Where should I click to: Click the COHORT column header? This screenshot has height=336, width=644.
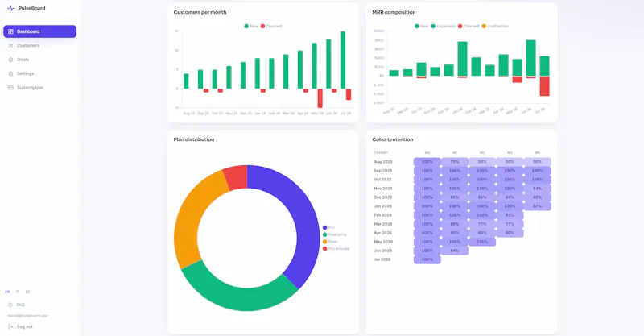coord(381,152)
